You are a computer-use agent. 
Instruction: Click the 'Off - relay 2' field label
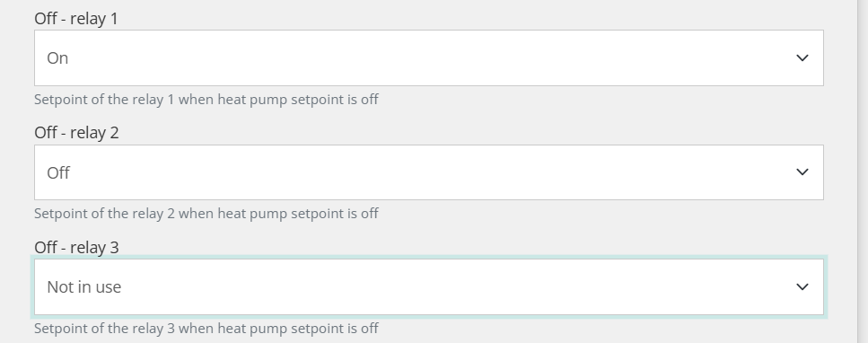[76, 132]
